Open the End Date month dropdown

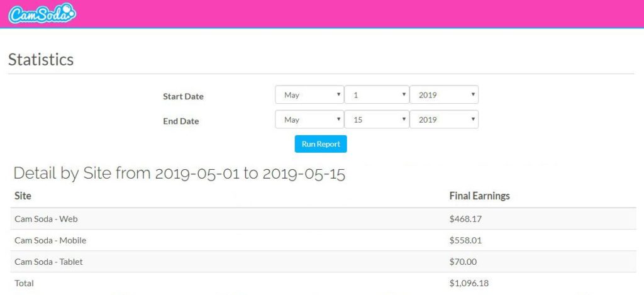(x=309, y=120)
